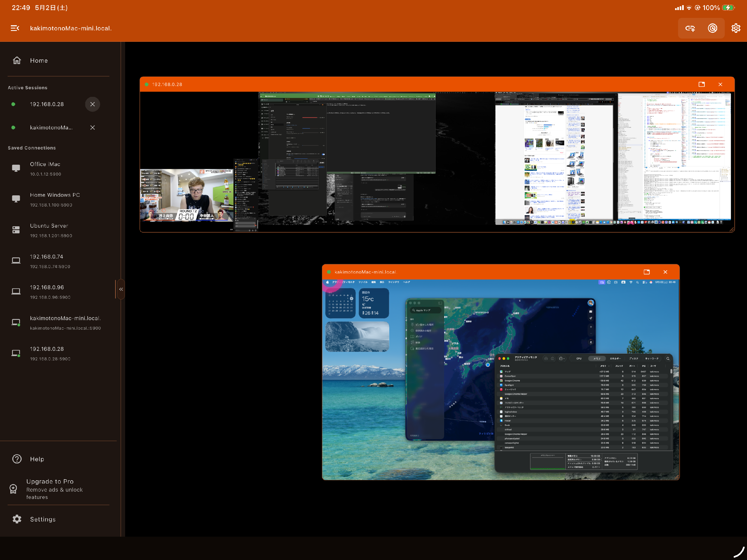The width and height of the screenshot is (747, 560).
Task: Connect to the saved 192.168.0.74 host
Action: click(x=58, y=261)
